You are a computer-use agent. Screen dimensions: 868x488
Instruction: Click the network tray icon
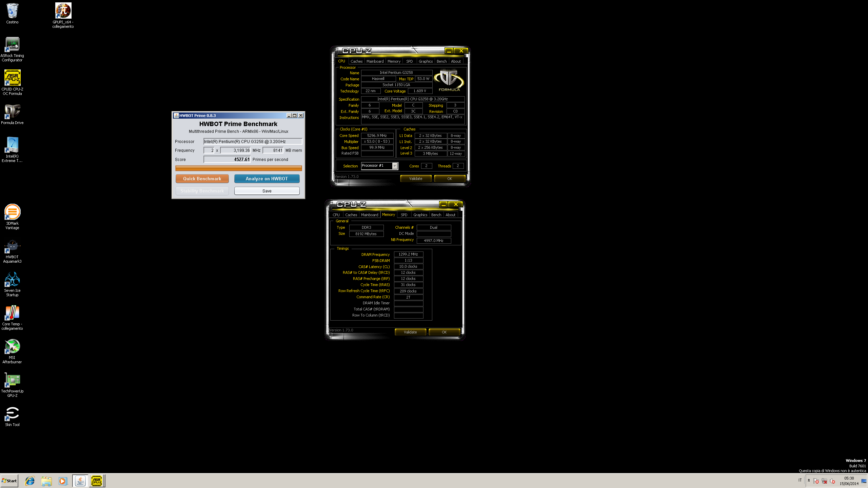[x=824, y=481]
